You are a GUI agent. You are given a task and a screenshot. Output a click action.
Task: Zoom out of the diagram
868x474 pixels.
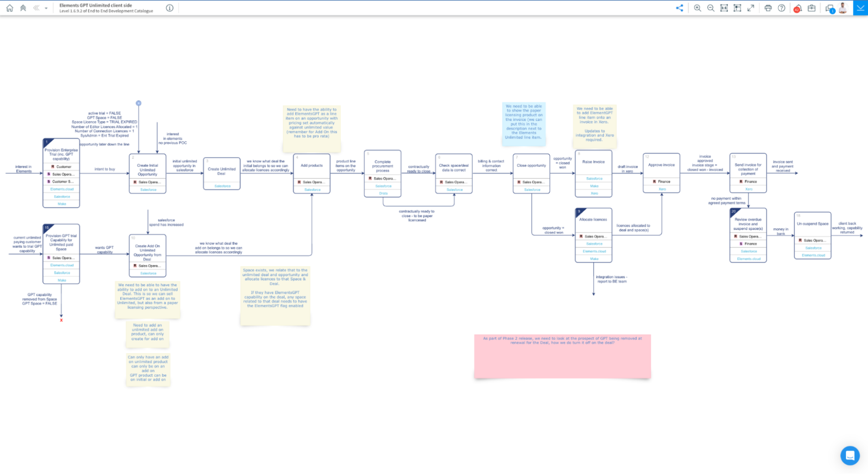[x=711, y=8]
